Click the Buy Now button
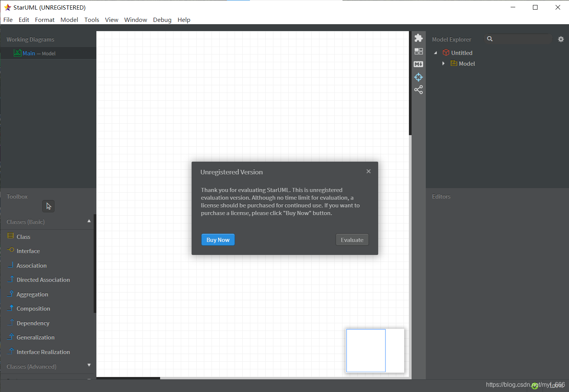The width and height of the screenshot is (569, 392). pyautogui.click(x=218, y=240)
